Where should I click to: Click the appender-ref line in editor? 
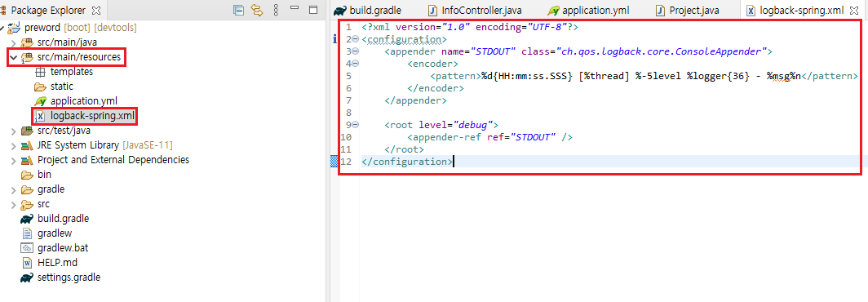tap(490, 137)
